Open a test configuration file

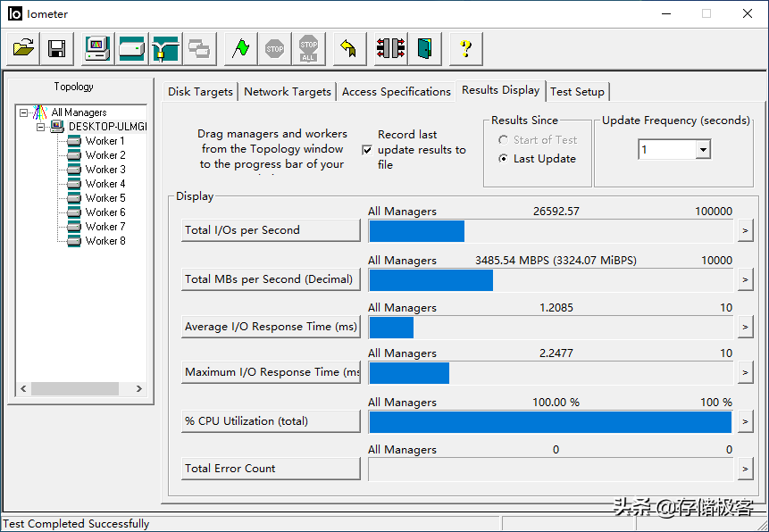24,48
